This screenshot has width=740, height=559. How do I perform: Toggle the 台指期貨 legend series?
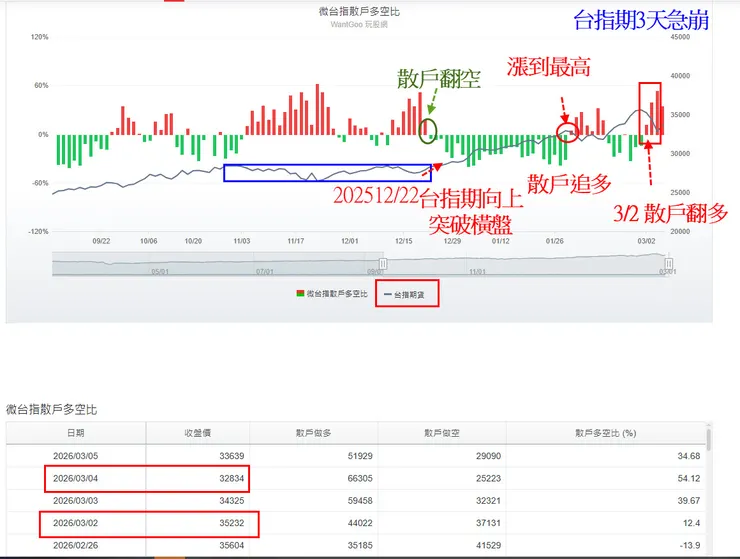pyautogui.click(x=404, y=295)
